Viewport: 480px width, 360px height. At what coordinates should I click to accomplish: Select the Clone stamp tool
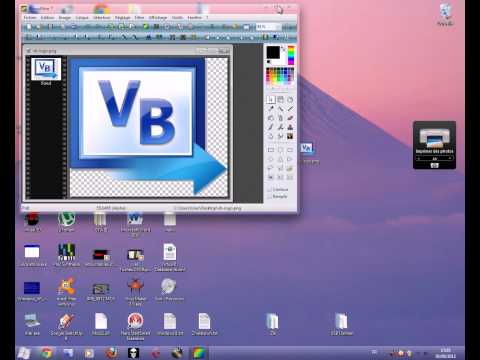pos(290,127)
